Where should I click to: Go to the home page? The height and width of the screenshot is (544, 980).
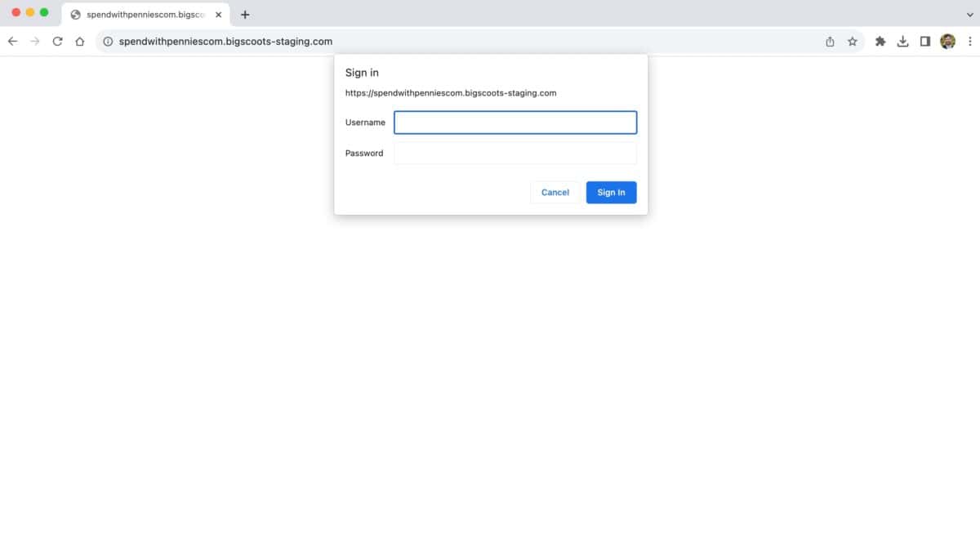(79, 42)
